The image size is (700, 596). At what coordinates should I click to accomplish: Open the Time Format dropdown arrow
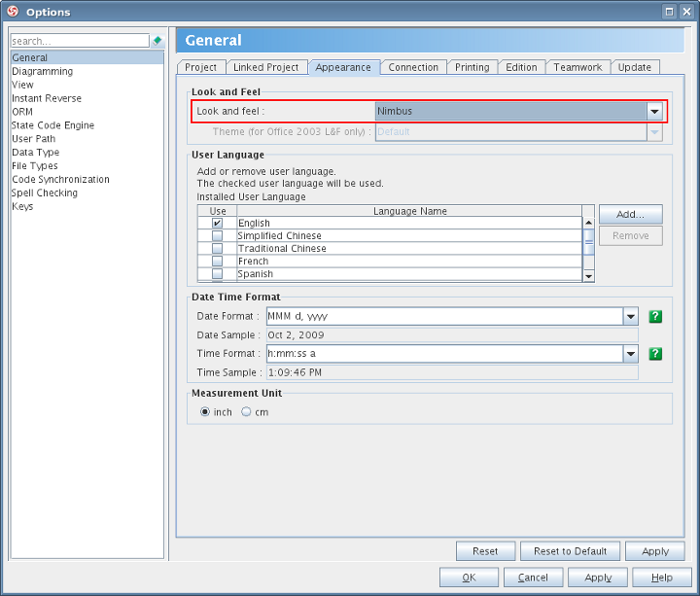pos(630,354)
